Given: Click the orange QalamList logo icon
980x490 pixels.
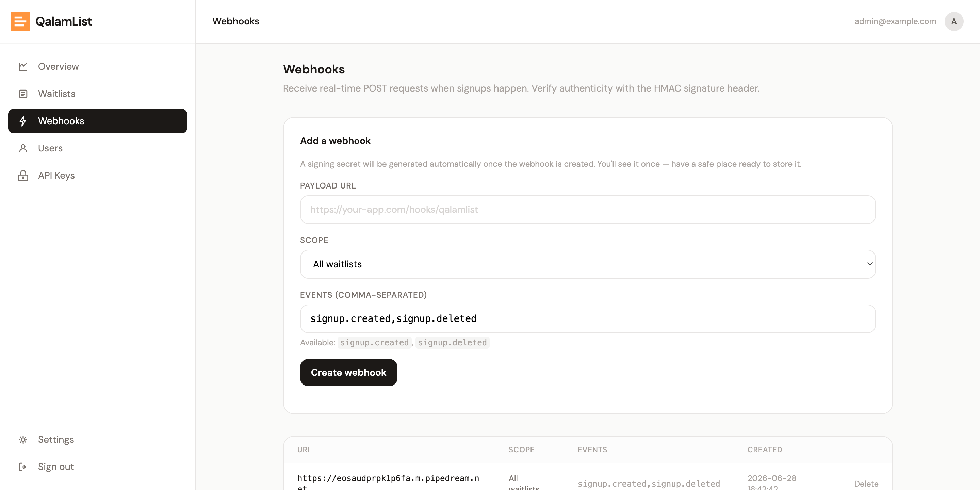Looking at the screenshot, I should pos(20,21).
